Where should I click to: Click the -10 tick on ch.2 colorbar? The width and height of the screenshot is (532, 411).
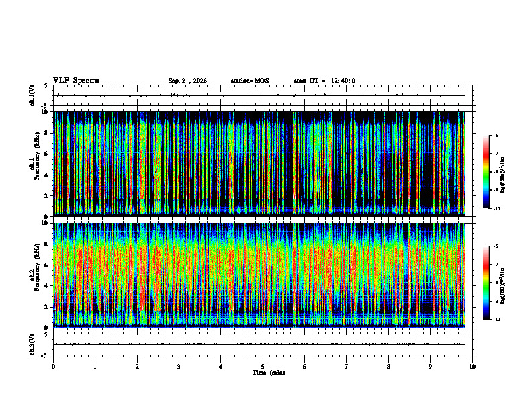[x=496, y=320]
